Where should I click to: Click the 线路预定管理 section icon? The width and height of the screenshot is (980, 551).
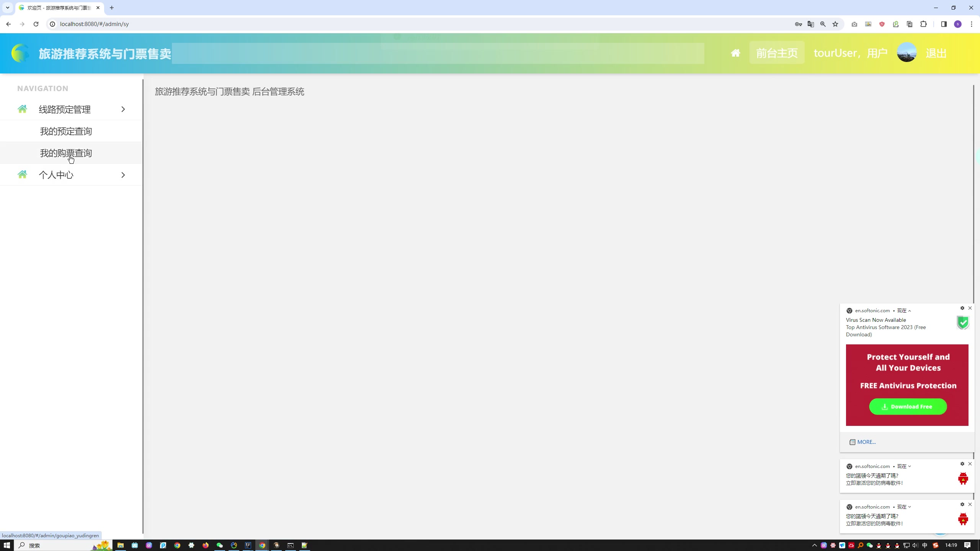(22, 109)
